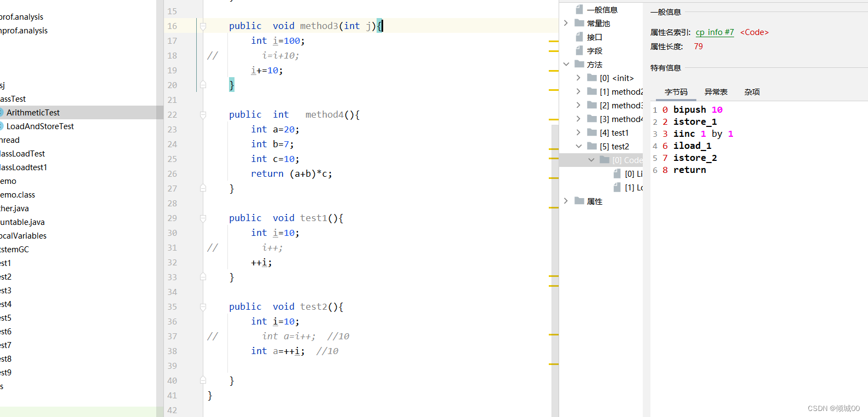Click the 'i+=10;' statement on line 19
The image size is (868, 417).
[x=267, y=70]
